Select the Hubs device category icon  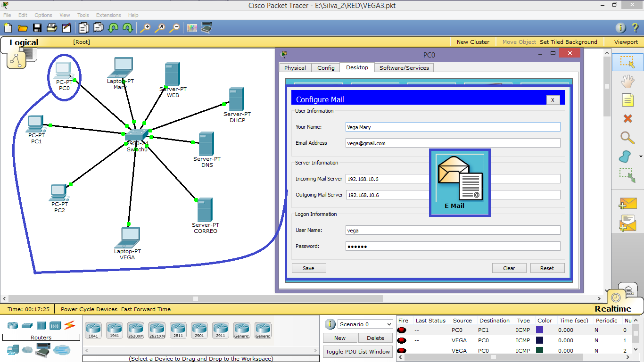tap(41, 325)
